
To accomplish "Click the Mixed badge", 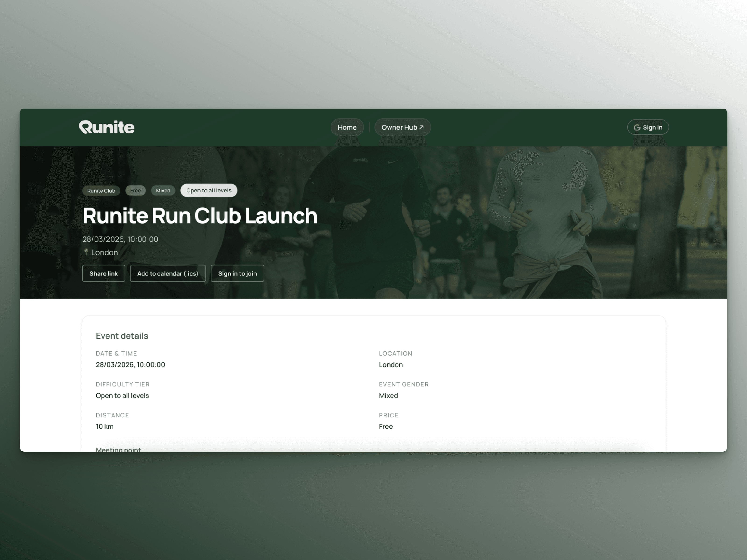I will [163, 191].
